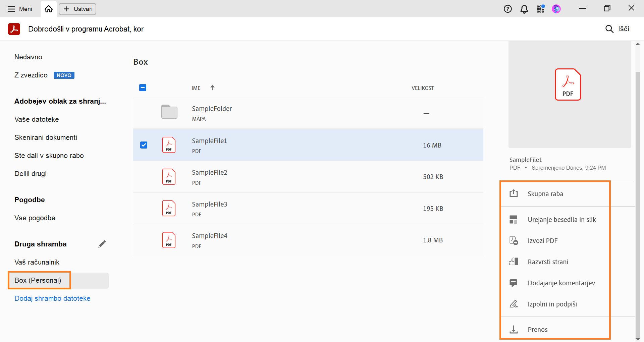644x342 pixels.
Task: Open the notifications bell
Action: 524,9
